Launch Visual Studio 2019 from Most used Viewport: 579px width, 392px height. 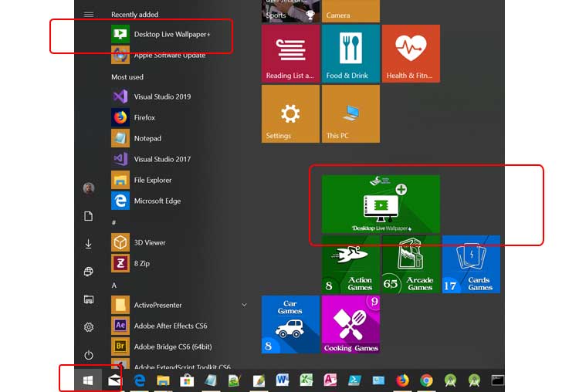tap(161, 96)
